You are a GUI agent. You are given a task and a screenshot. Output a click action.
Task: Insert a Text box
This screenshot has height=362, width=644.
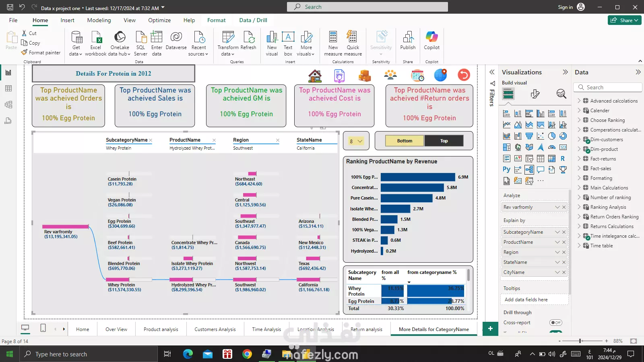288,37
